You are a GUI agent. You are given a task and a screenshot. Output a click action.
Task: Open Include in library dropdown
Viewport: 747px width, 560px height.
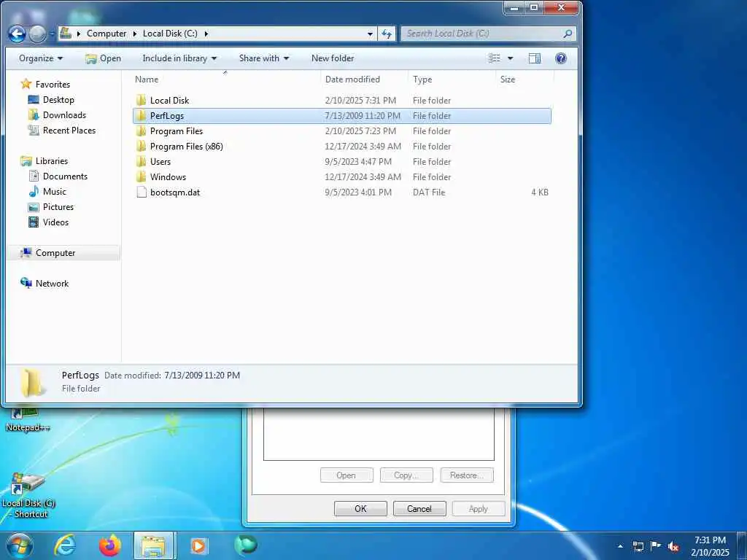tap(179, 58)
